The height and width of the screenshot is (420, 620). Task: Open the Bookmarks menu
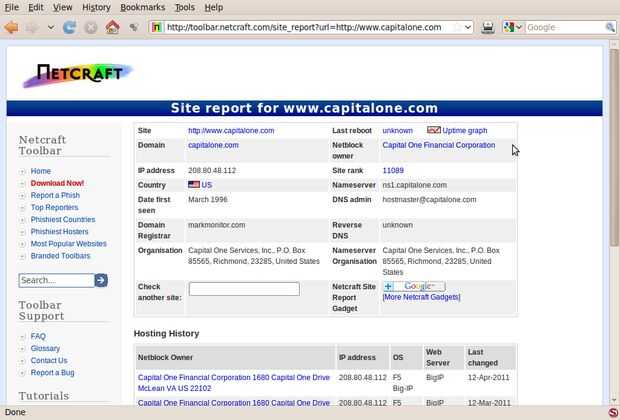[142, 7]
